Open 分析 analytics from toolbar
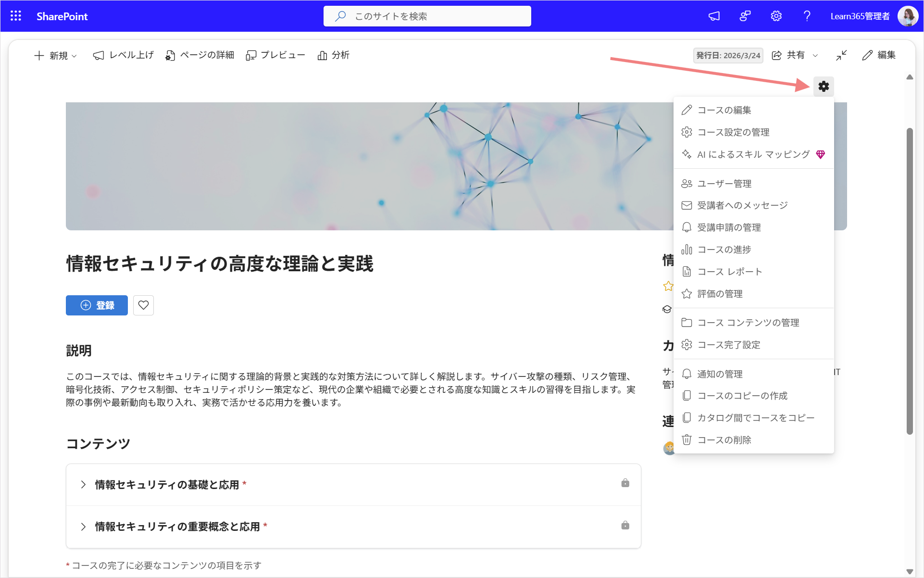The image size is (924, 578). [x=334, y=55]
